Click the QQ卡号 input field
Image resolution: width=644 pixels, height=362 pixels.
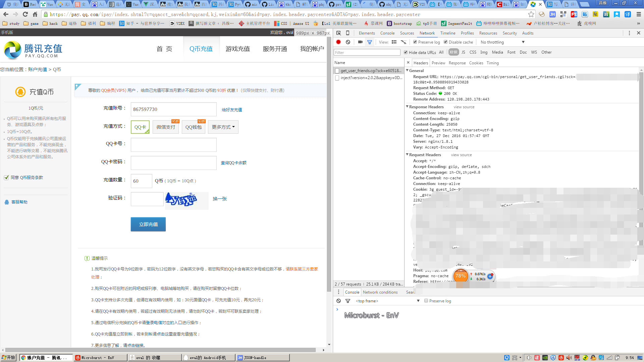(173, 145)
